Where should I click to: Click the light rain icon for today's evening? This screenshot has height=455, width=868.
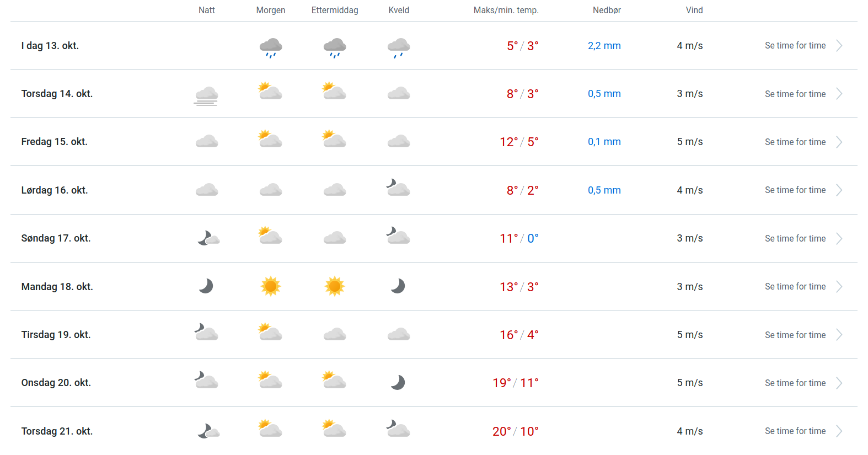[398, 47]
